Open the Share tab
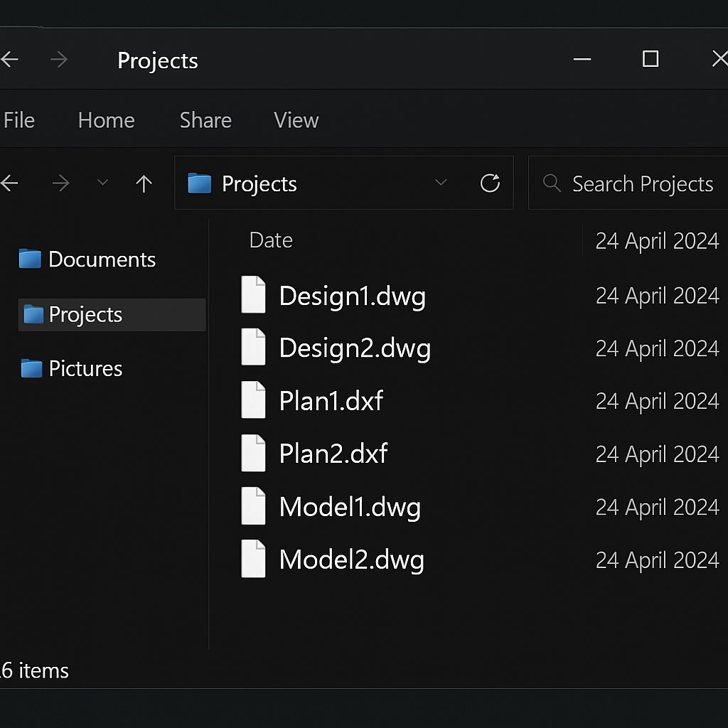 pyautogui.click(x=205, y=120)
